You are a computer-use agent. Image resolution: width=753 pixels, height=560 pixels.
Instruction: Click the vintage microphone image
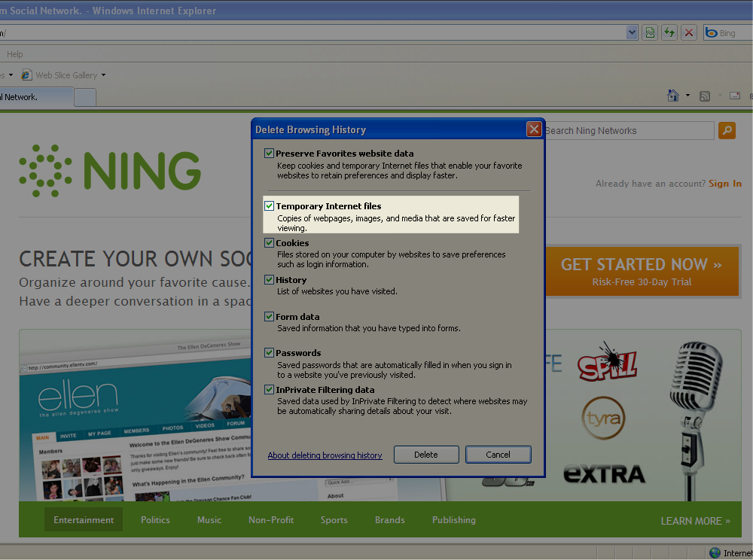coord(697,420)
